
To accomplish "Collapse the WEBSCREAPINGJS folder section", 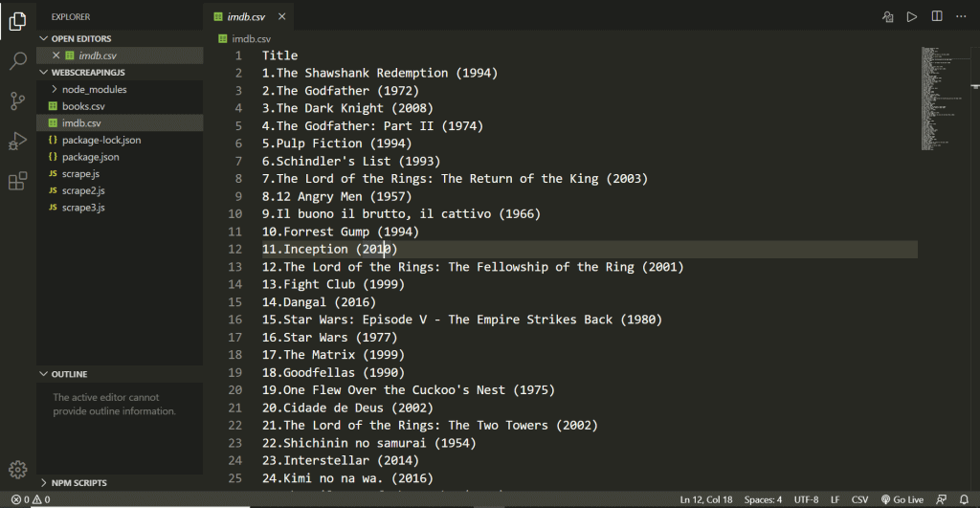I will pyautogui.click(x=120, y=73).
